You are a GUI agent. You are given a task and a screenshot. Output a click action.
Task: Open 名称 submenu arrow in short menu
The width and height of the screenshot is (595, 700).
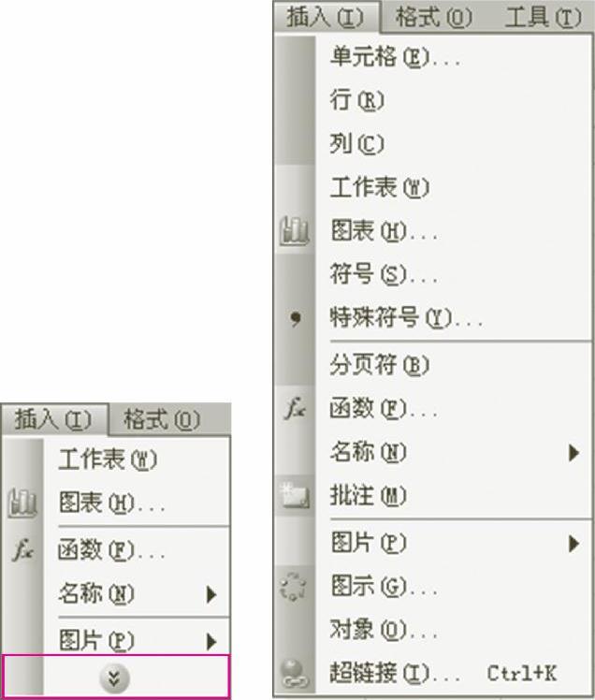tap(211, 594)
